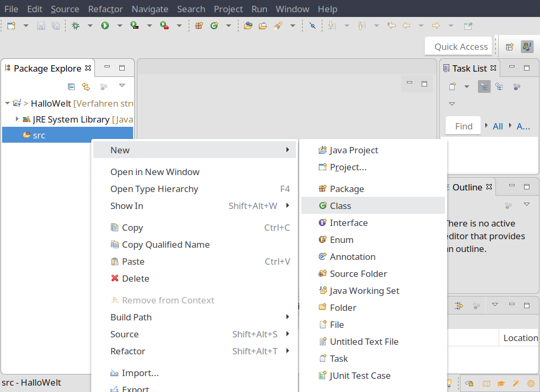This screenshot has height=392, width=540.
Task: Toggle Scheduled view in Task List
Action: click(x=499, y=86)
